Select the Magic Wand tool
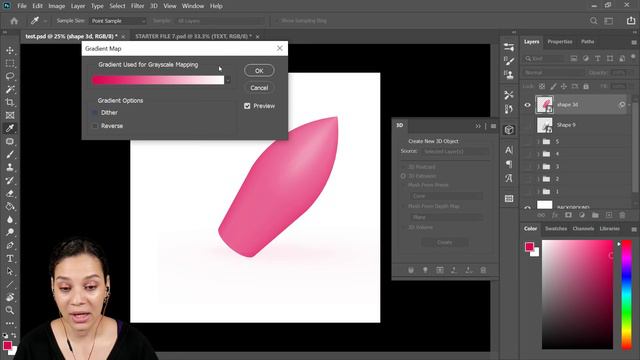 click(10, 89)
